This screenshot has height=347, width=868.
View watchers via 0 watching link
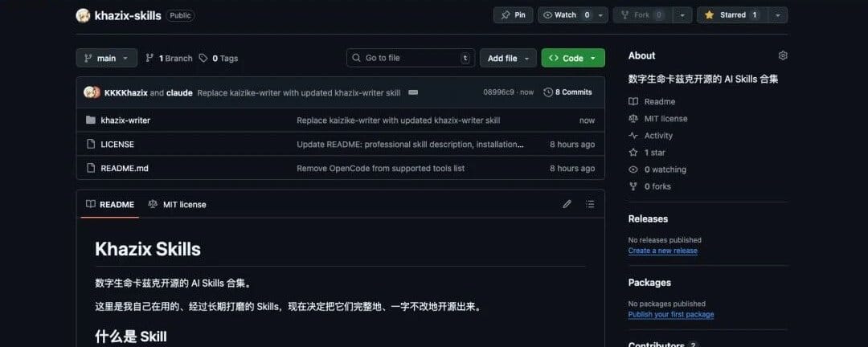(657, 169)
